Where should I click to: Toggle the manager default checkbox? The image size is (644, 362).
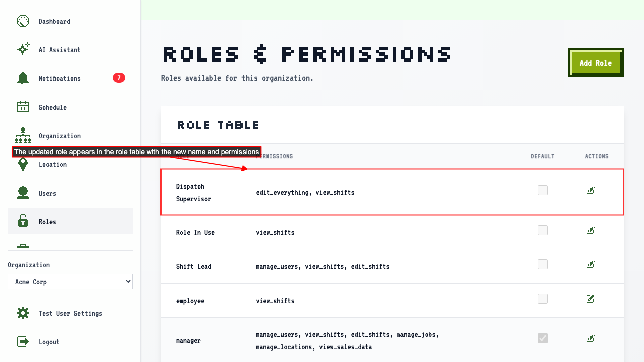(x=543, y=338)
